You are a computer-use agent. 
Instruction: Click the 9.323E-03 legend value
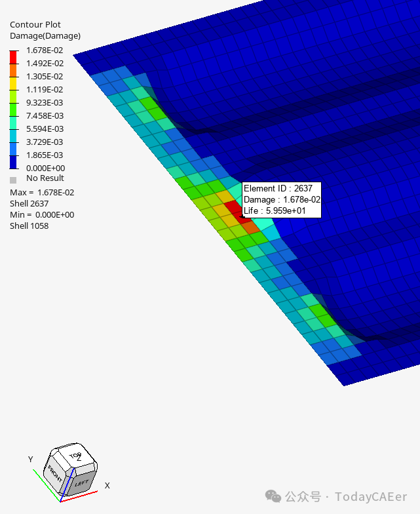(45, 103)
